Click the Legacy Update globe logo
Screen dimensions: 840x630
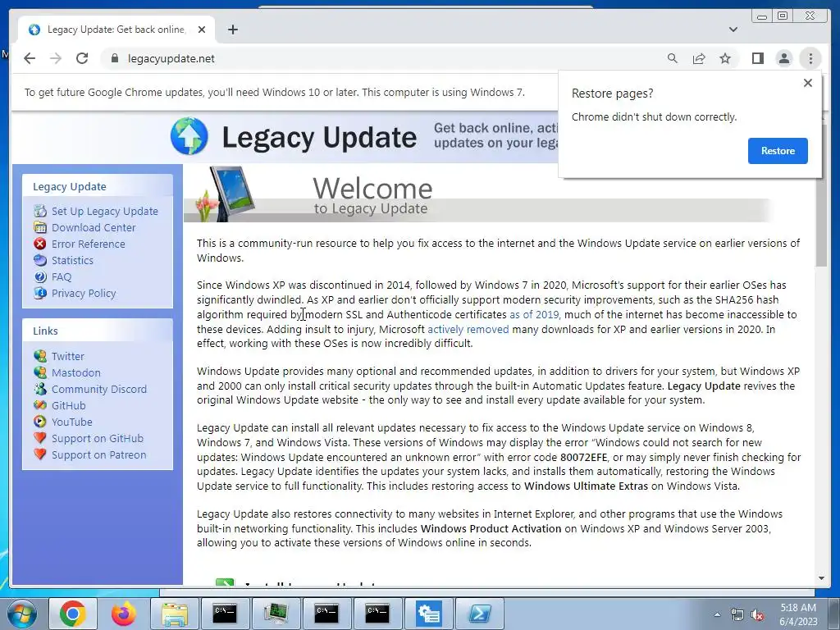pos(189,136)
